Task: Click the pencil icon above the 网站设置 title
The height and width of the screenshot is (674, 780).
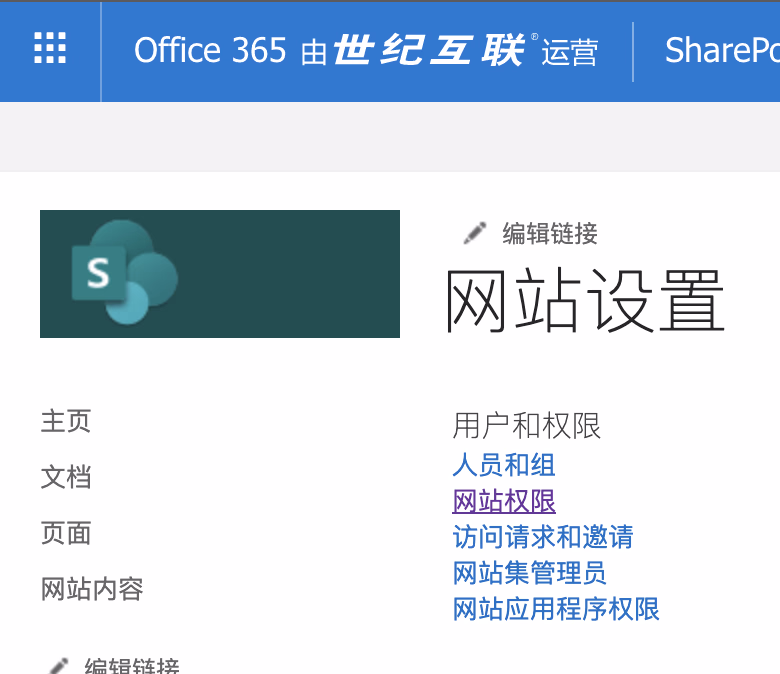Action: [475, 234]
